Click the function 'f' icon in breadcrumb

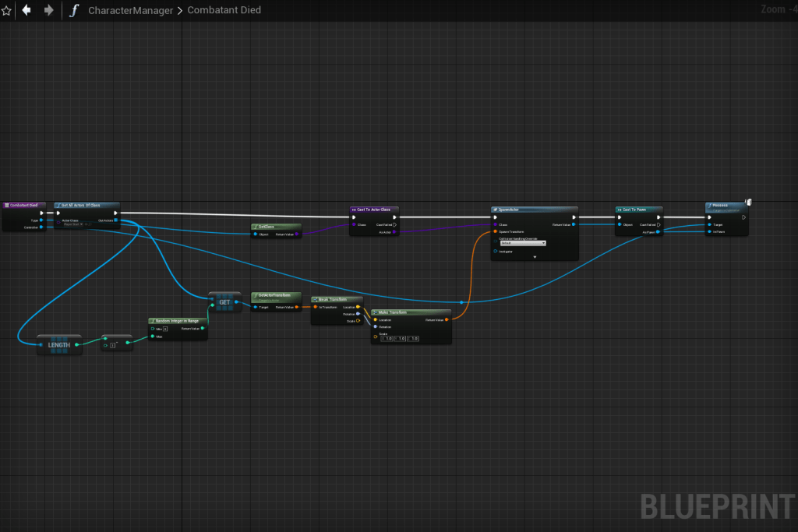[74, 10]
